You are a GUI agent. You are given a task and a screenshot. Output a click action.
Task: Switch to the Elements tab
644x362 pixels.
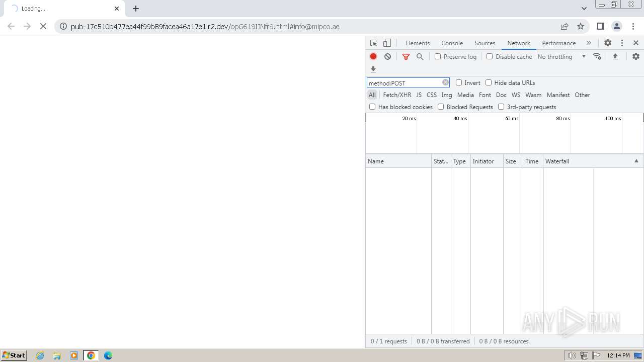[x=418, y=43]
